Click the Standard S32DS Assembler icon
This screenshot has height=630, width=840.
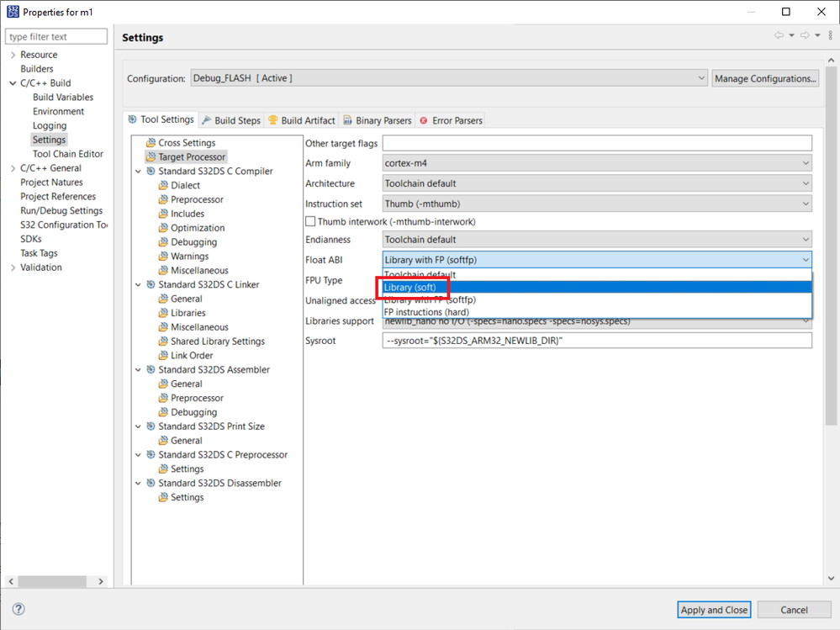151,370
